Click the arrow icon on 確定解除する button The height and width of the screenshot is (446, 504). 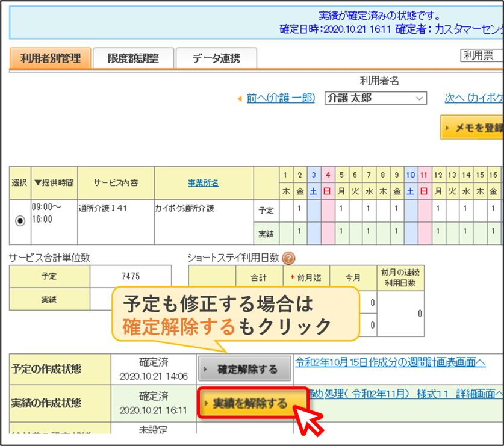(205, 369)
